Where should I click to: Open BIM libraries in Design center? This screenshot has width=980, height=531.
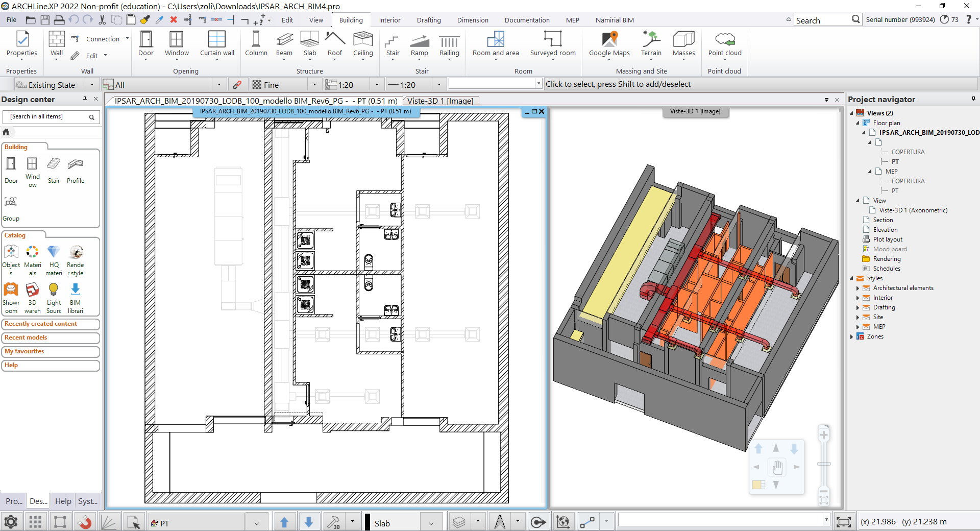[75, 298]
